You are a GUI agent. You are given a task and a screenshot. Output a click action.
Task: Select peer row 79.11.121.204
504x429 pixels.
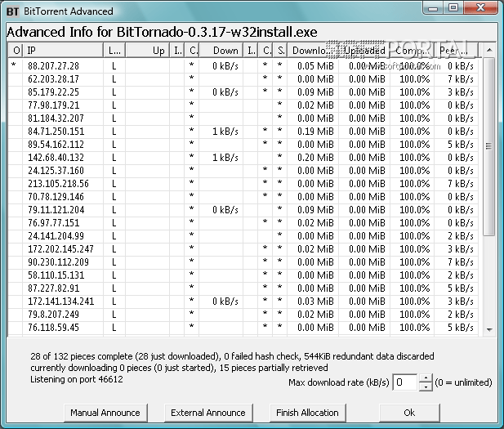243,210
